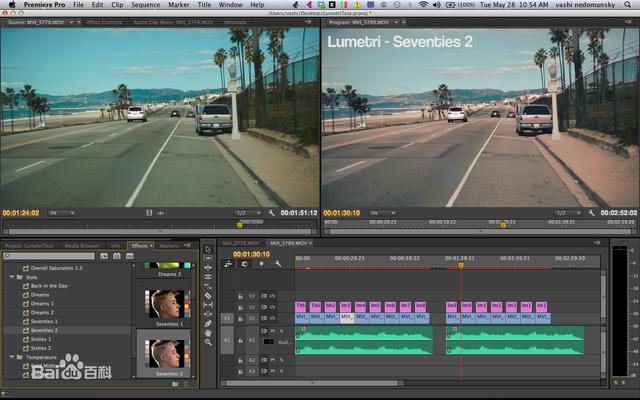
Task: Collapse the Temperature folder
Action: (x=12, y=357)
